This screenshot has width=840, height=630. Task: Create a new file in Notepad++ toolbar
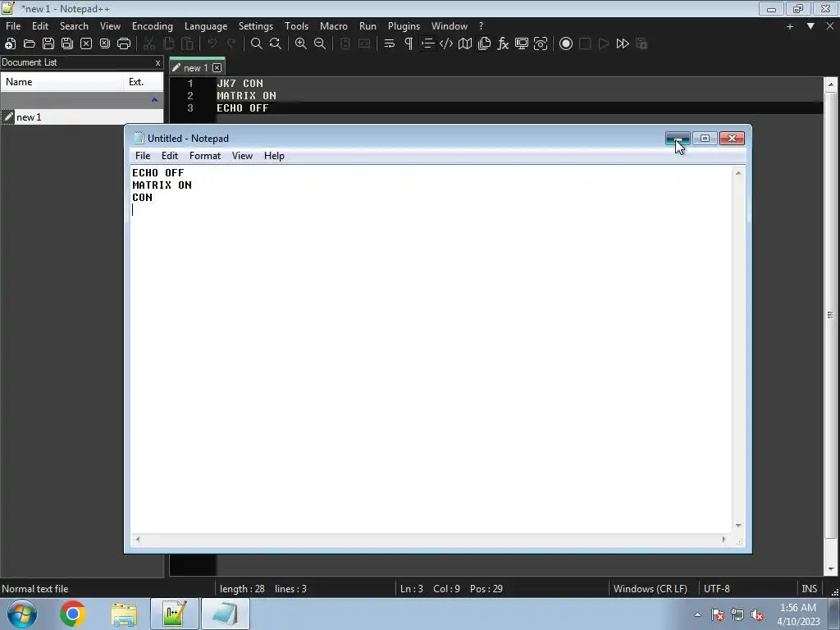(x=10, y=44)
